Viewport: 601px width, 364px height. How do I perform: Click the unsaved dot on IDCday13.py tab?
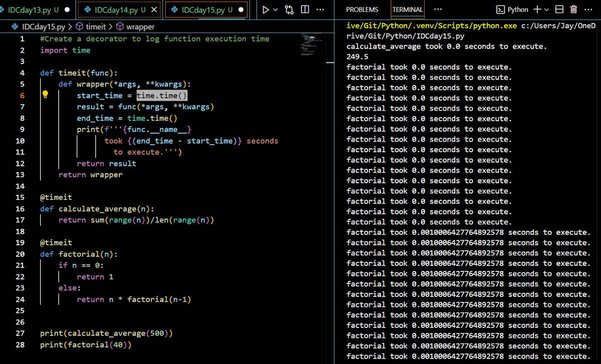(66, 10)
